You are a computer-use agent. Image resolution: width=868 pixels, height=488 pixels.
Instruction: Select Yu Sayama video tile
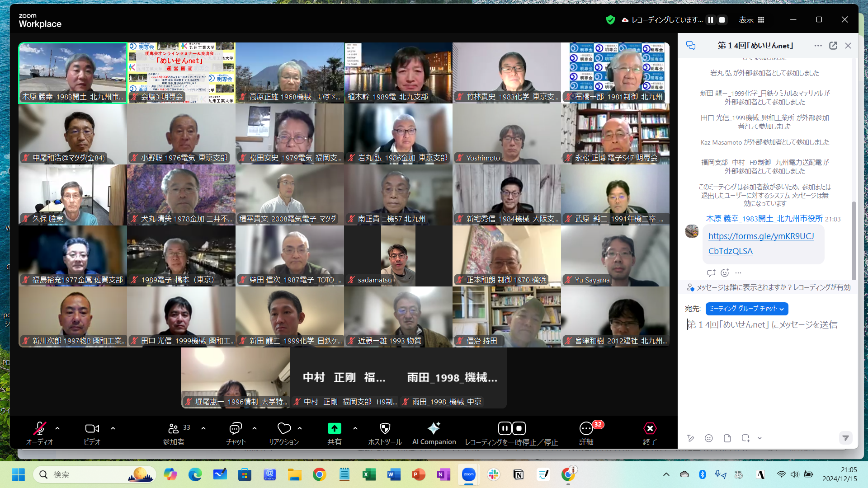coord(615,256)
